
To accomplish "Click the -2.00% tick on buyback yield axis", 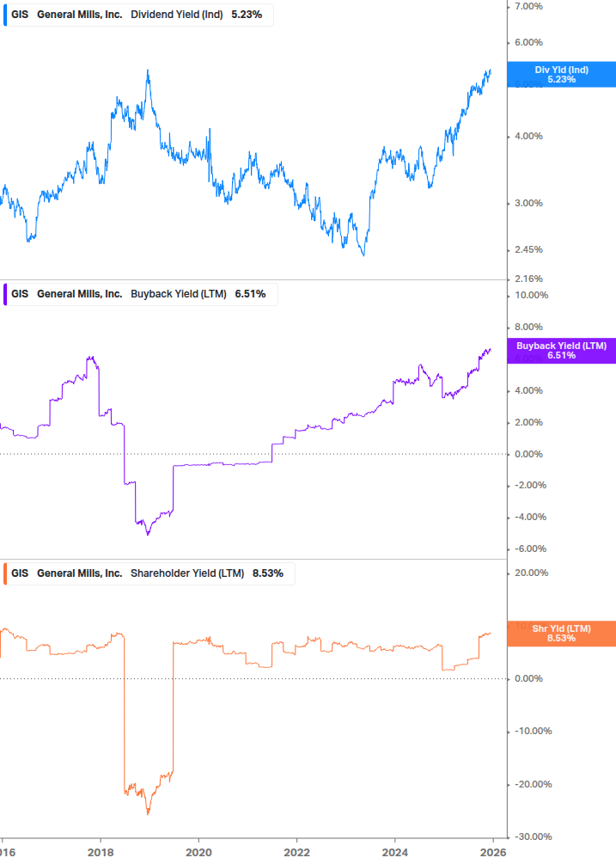I will coord(531,486).
